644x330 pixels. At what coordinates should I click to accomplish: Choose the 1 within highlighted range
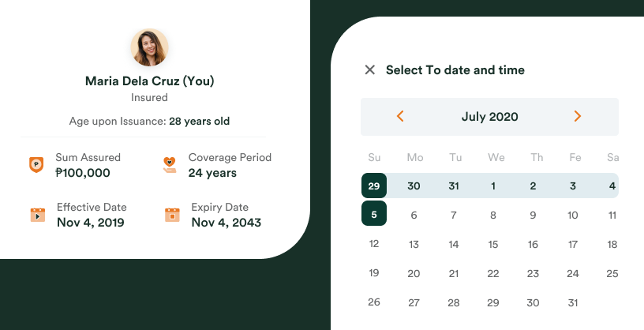pos(493,186)
